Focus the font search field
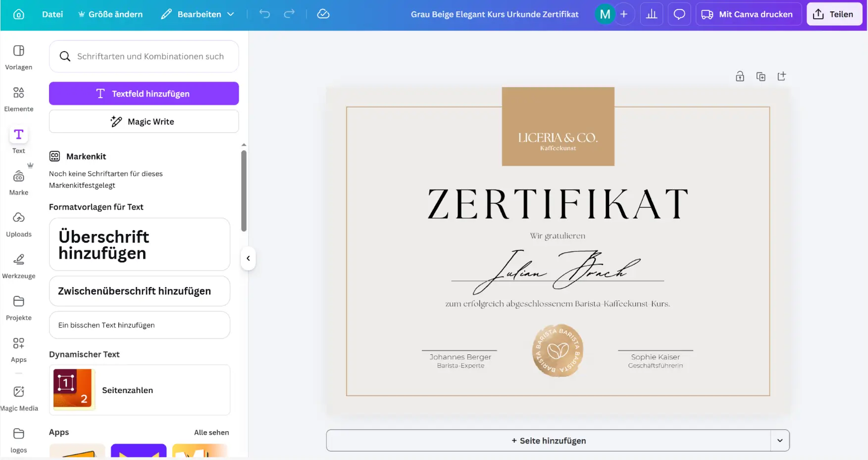Image resolution: width=868 pixels, height=460 pixels. click(144, 57)
